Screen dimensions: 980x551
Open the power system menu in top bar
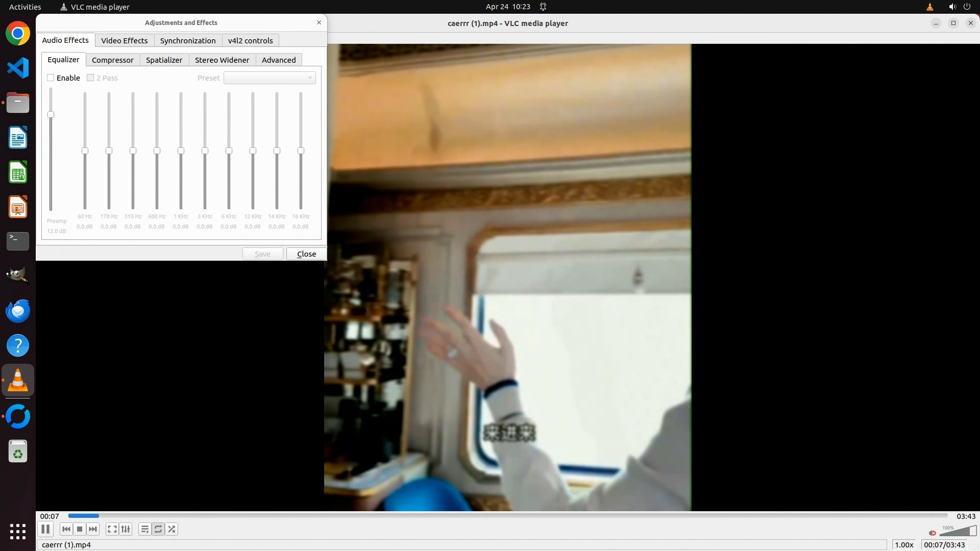click(967, 7)
